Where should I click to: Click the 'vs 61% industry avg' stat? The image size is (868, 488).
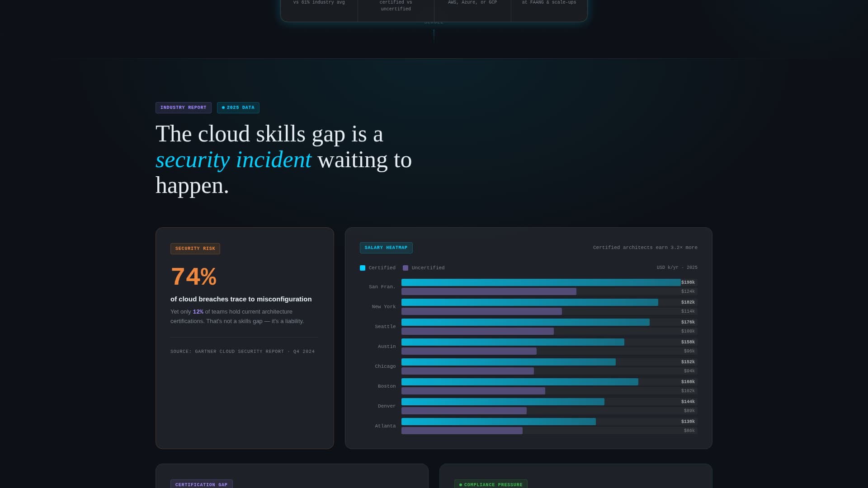click(319, 3)
